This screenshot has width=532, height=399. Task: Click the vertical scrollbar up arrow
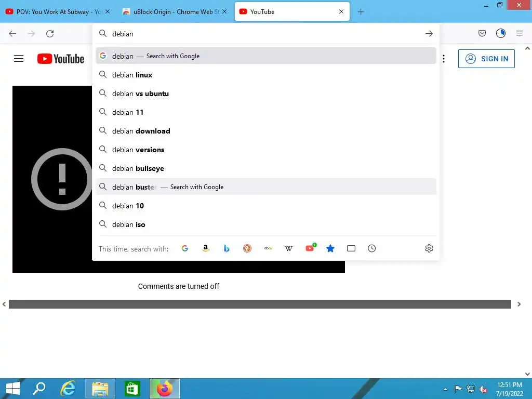[x=527, y=48]
